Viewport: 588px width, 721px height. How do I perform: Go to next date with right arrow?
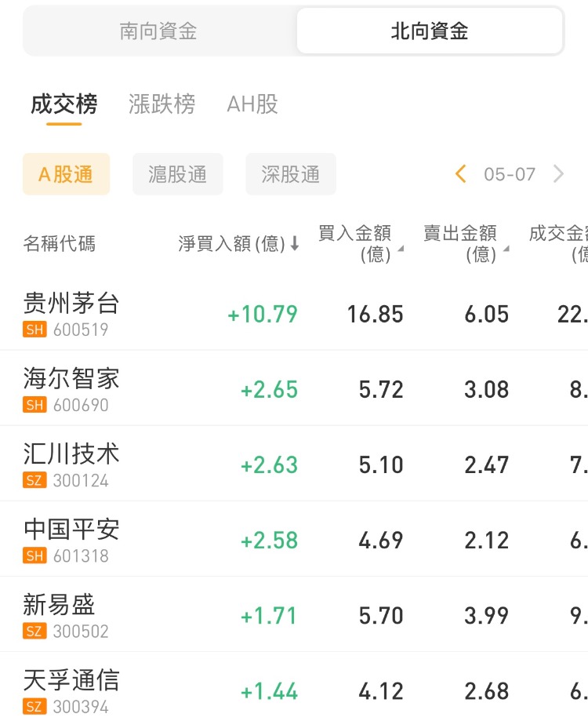click(558, 174)
